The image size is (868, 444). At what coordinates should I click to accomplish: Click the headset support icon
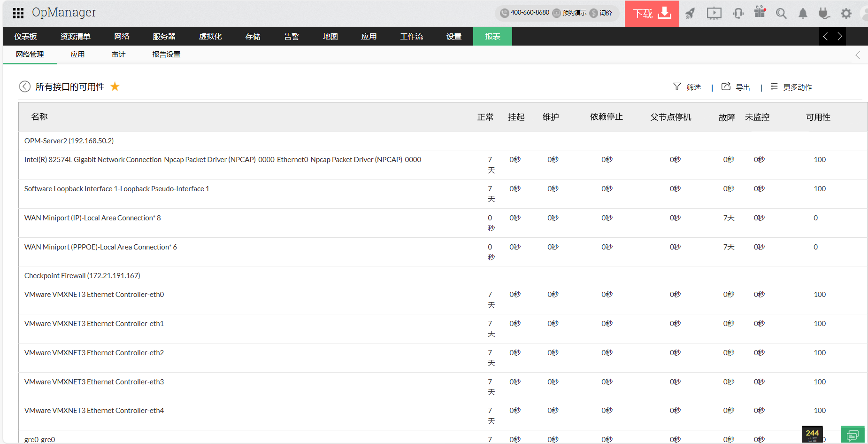coord(738,13)
